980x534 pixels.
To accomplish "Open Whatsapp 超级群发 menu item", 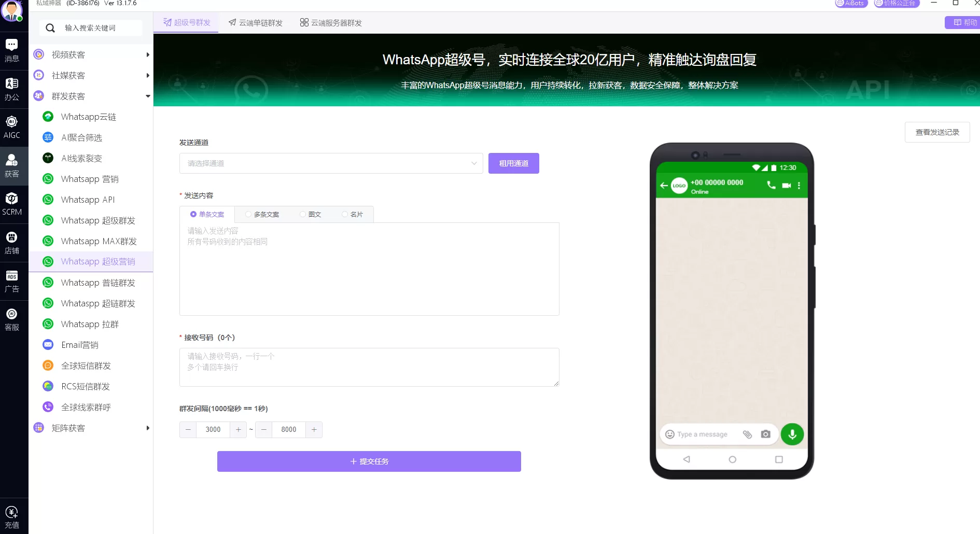I will tap(91, 220).
